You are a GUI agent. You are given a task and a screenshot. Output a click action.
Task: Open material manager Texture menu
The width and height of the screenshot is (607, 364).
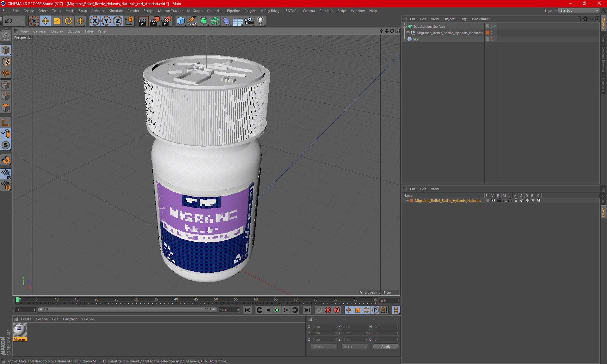88,319
